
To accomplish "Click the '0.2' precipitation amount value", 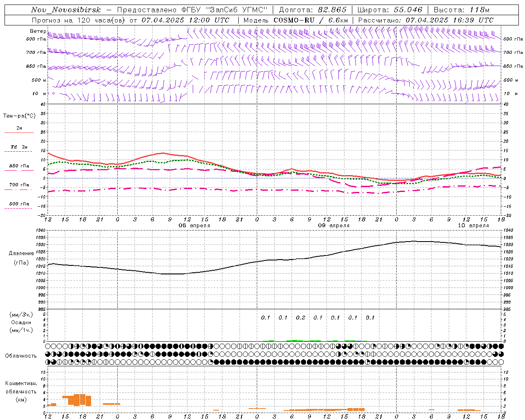I will click(301, 317).
